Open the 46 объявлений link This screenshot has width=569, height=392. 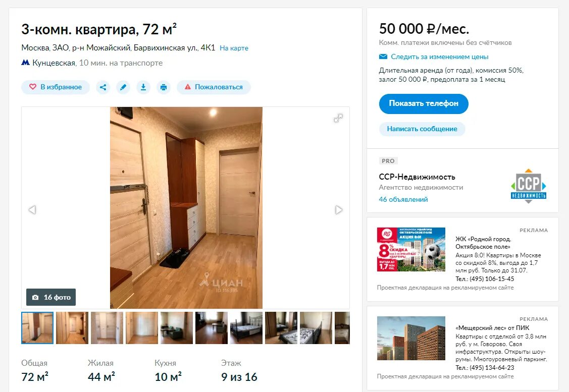(x=403, y=199)
